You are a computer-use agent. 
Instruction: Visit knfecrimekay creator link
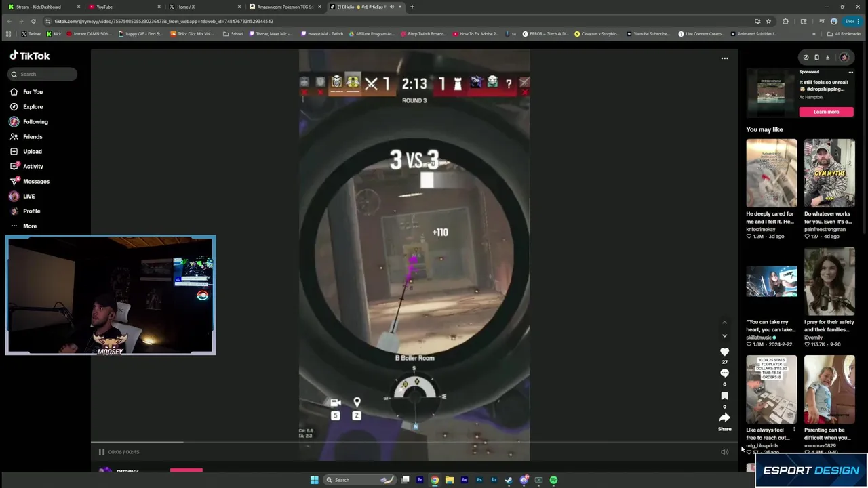pos(760,229)
